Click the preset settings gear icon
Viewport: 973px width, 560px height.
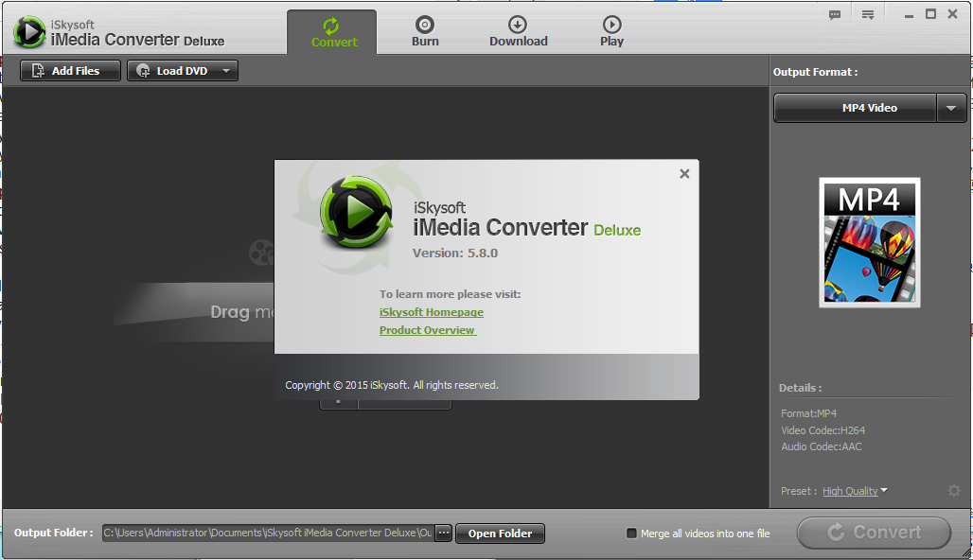click(x=954, y=491)
